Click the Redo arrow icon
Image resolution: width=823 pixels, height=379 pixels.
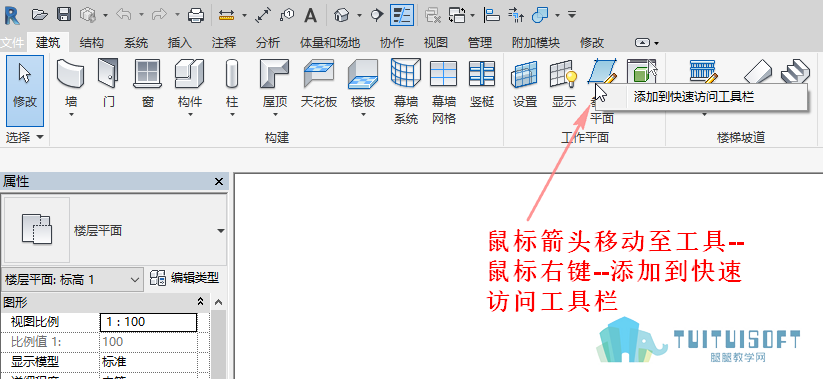[x=159, y=15]
